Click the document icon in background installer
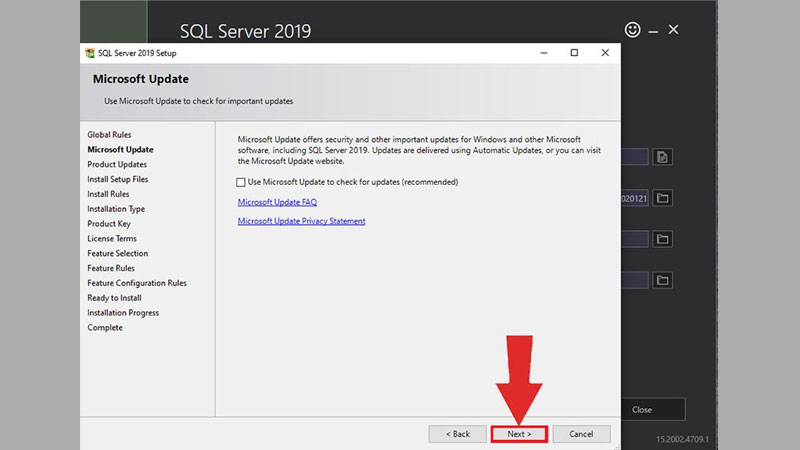 [662, 157]
